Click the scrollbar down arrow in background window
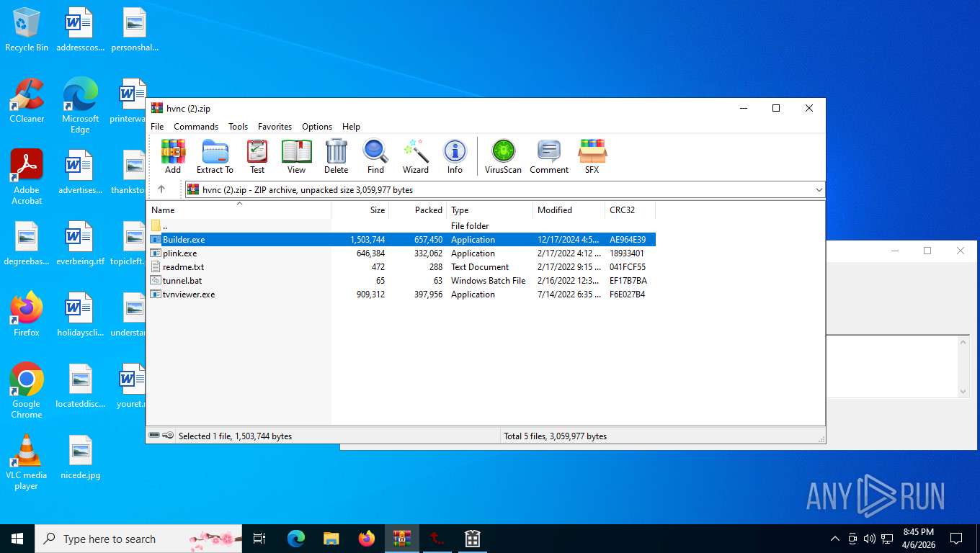 tap(963, 392)
